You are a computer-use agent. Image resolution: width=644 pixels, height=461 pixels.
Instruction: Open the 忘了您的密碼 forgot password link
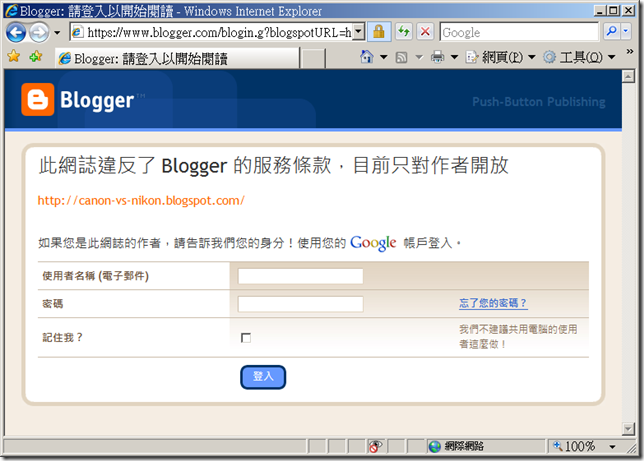coord(493,303)
